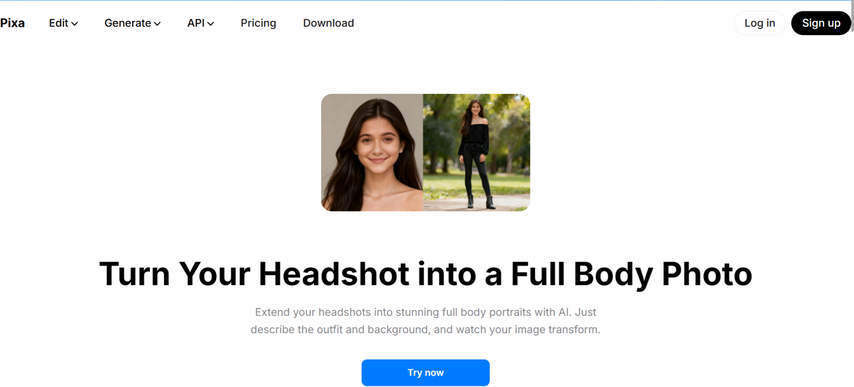Click the Try now button
854x387 pixels.
pyautogui.click(x=425, y=372)
